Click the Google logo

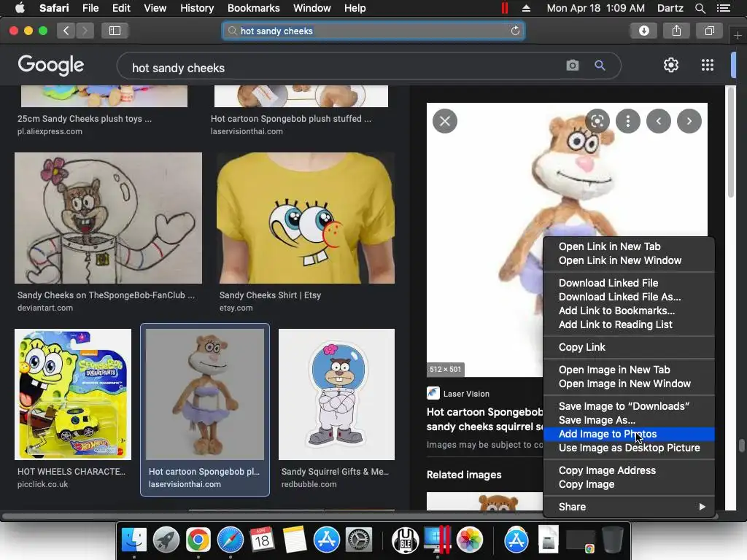51,65
